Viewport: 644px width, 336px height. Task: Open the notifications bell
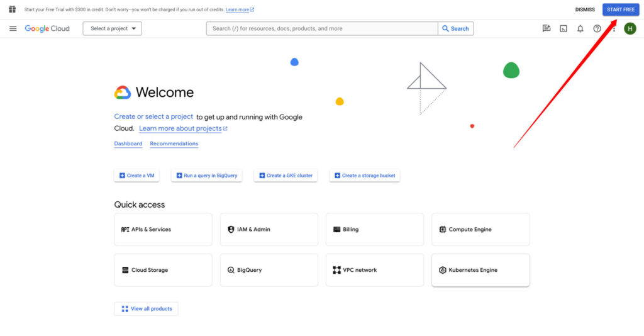(x=580, y=28)
